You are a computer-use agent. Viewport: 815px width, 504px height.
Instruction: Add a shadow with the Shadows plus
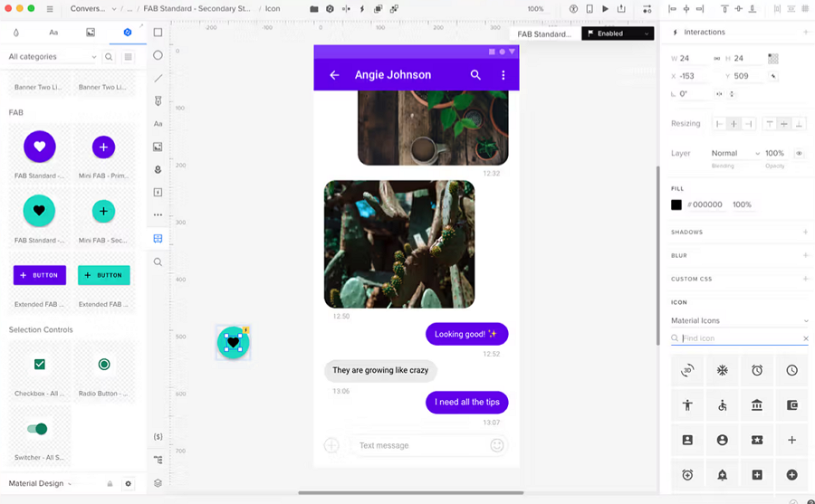click(x=805, y=233)
